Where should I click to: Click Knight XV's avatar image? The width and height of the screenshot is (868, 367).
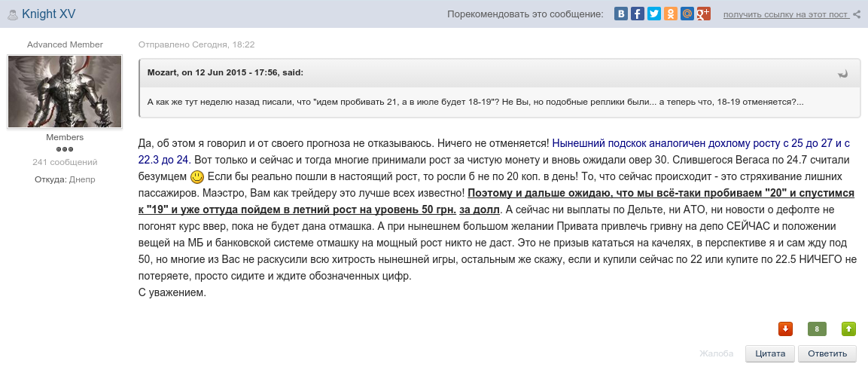(x=65, y=91)
